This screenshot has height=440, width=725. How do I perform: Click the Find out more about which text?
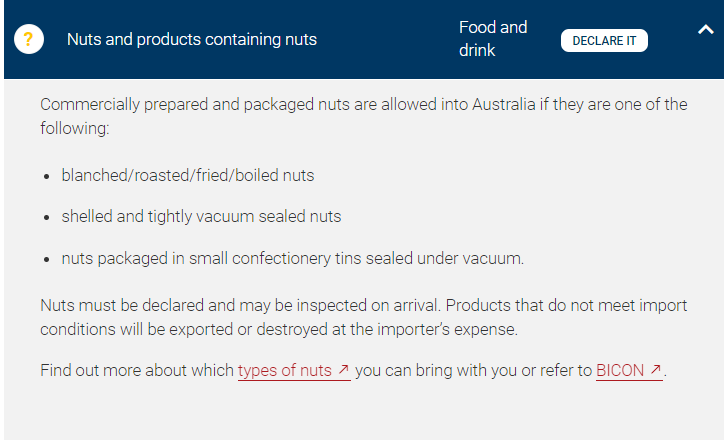(x=137, y=371)
